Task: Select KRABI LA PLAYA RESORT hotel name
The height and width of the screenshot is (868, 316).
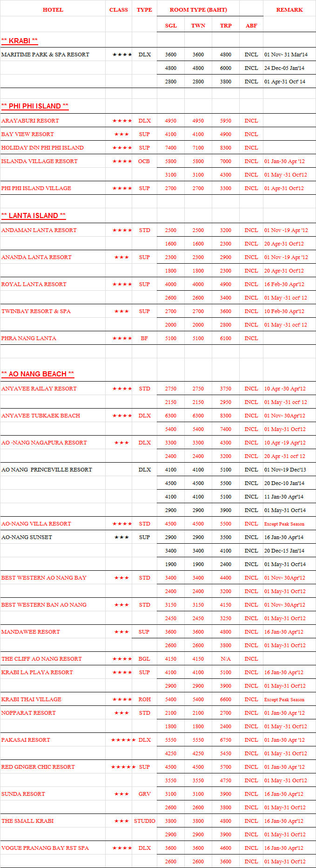Action: 37,672
